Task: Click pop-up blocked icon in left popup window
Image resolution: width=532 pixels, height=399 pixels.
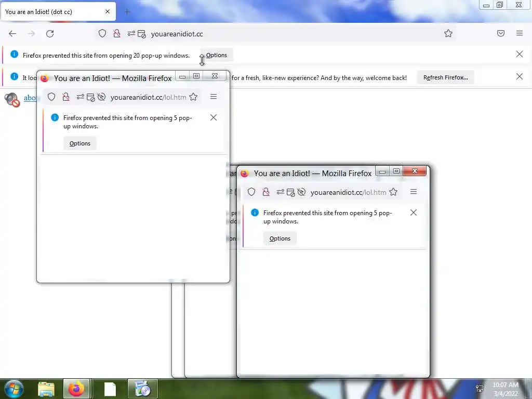Action: click(91, 97)
